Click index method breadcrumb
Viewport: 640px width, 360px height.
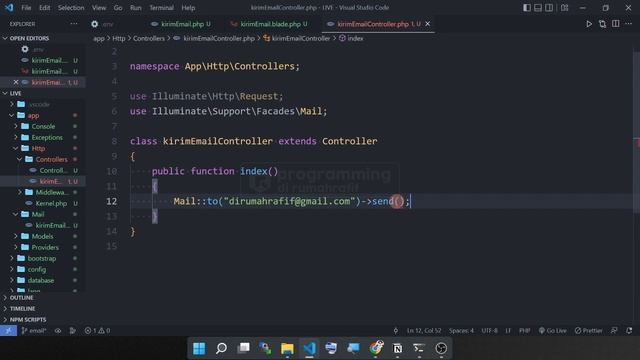pos(351,38)
